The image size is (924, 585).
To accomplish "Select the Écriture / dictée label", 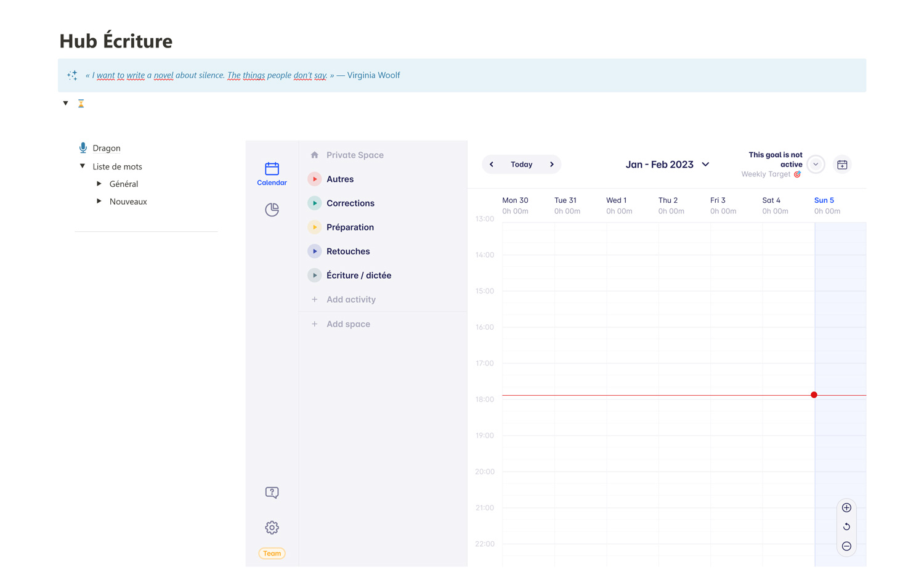I will pos(359,276).
